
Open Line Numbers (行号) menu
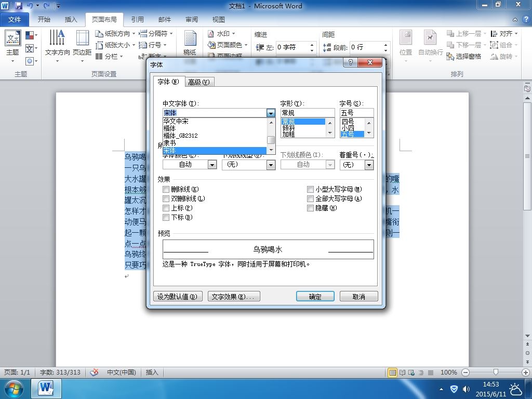(153, 45)
